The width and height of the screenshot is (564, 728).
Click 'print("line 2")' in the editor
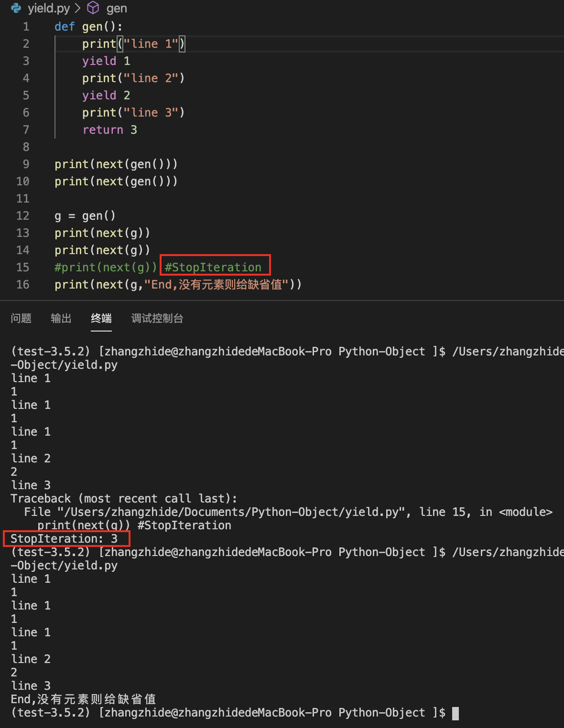[x=133, y=78]
